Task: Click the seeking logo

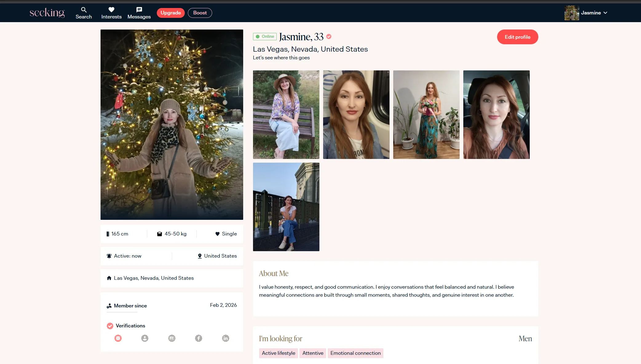Action: 47,13
